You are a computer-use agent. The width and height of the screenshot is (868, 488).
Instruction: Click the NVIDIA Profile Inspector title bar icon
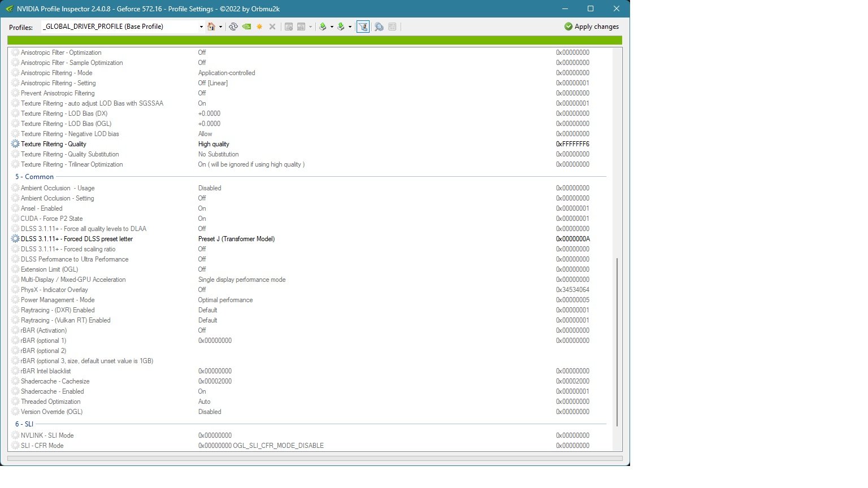pyautogui.click(x=9, y=8)
